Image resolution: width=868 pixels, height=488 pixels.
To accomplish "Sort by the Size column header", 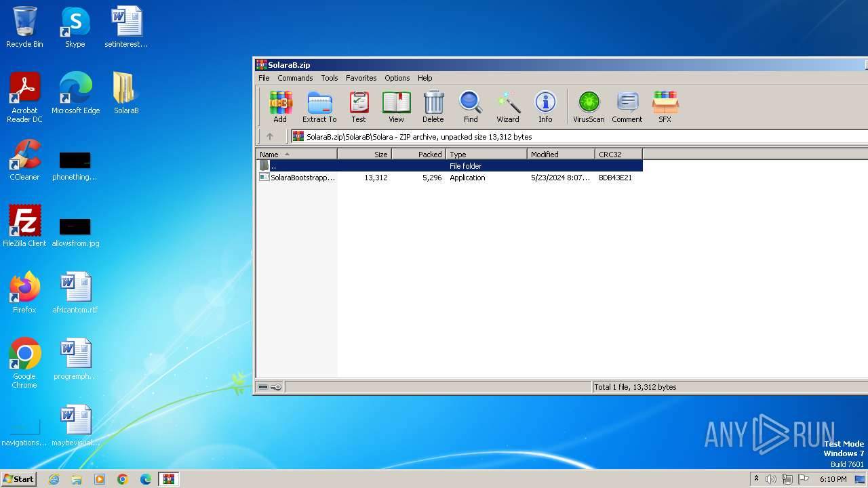I will [x=365, y=155].
